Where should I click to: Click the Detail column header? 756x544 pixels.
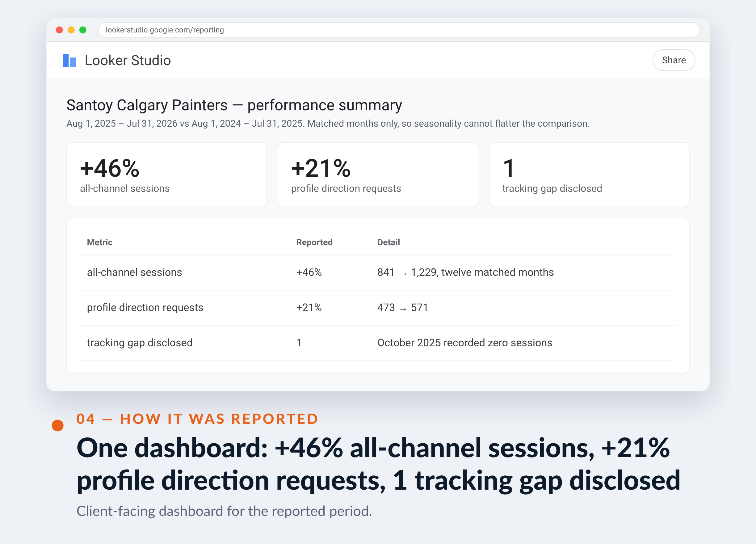click(x=388, y=242)
